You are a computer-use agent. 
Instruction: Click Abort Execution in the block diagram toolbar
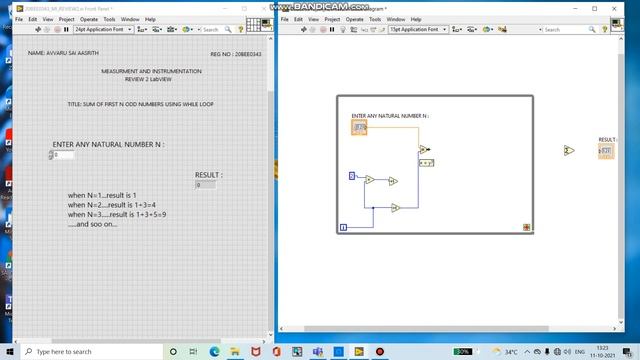tap(323, 29)
